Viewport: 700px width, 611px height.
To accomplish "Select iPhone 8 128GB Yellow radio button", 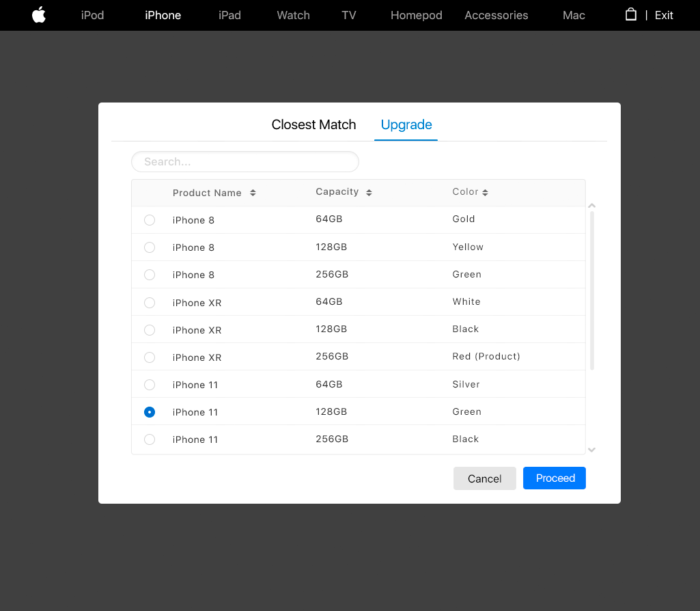I will tap(150, 247).
